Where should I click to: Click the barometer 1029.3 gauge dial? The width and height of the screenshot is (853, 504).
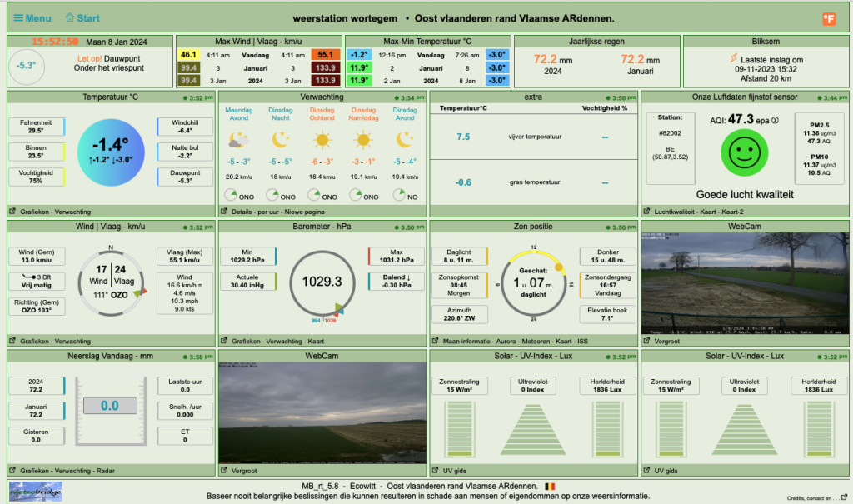322,283
